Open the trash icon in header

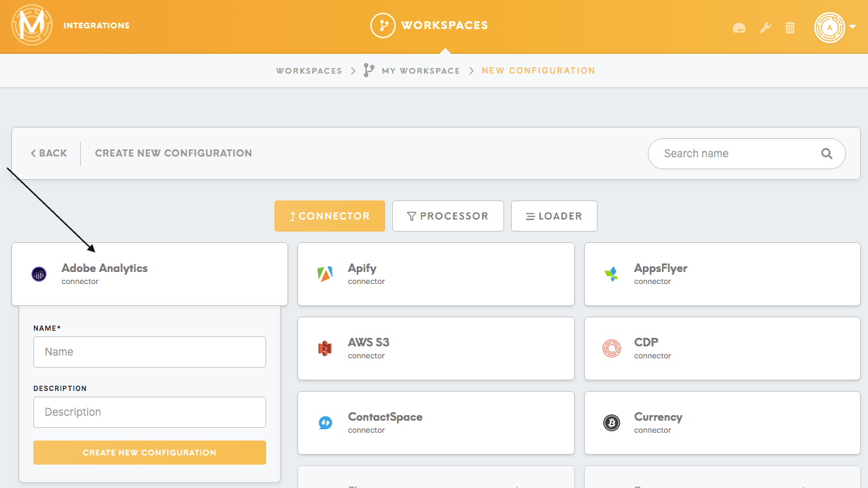(790, 28)
